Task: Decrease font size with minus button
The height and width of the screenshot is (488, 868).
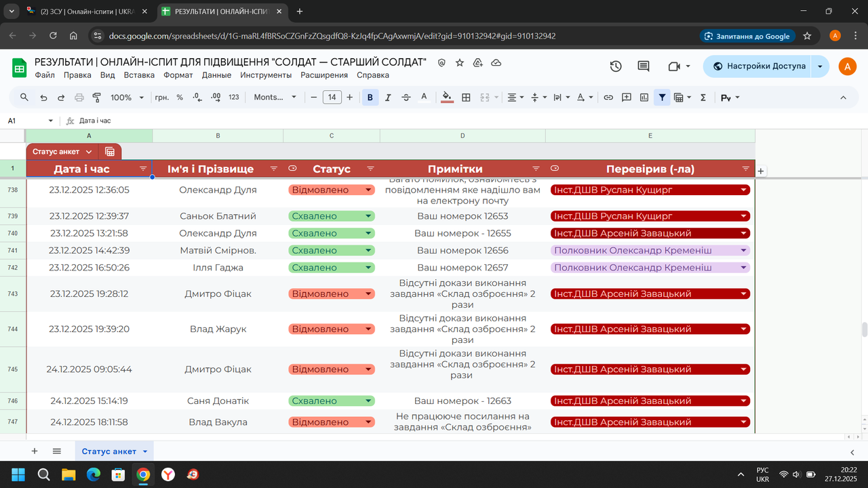Action: (314, 98)
